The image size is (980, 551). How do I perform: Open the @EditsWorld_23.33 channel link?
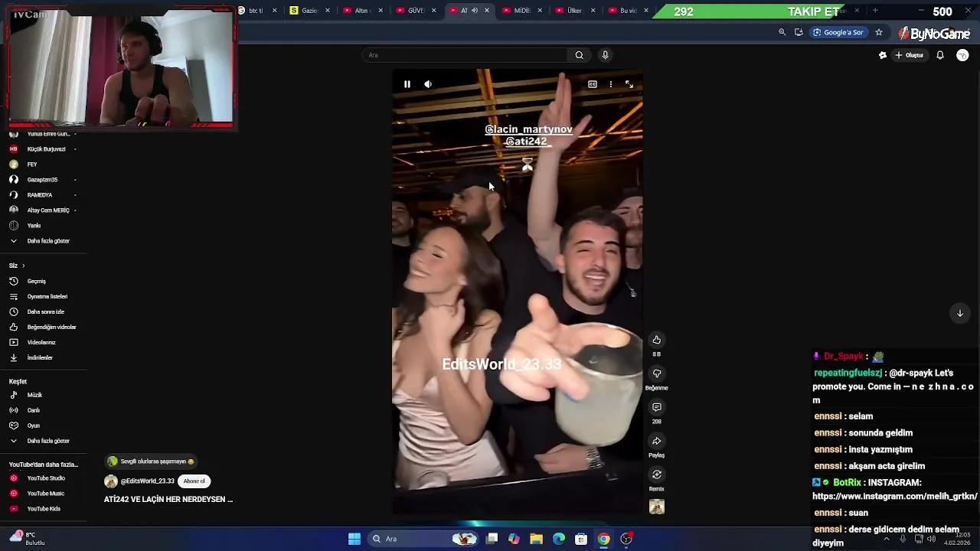pos(148,481)
